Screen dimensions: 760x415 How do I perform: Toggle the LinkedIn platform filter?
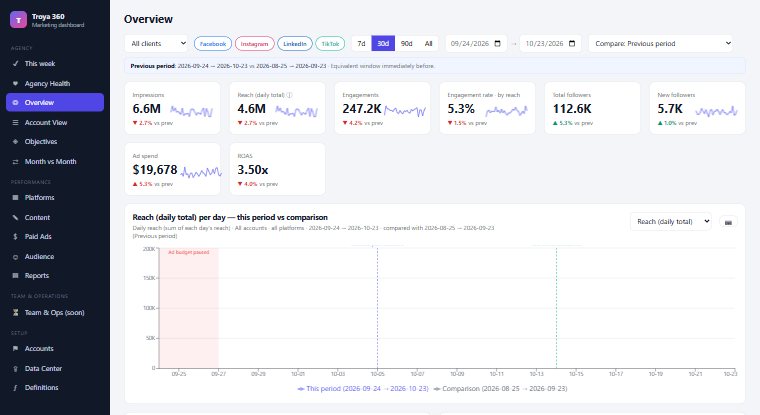pos(295,44)
